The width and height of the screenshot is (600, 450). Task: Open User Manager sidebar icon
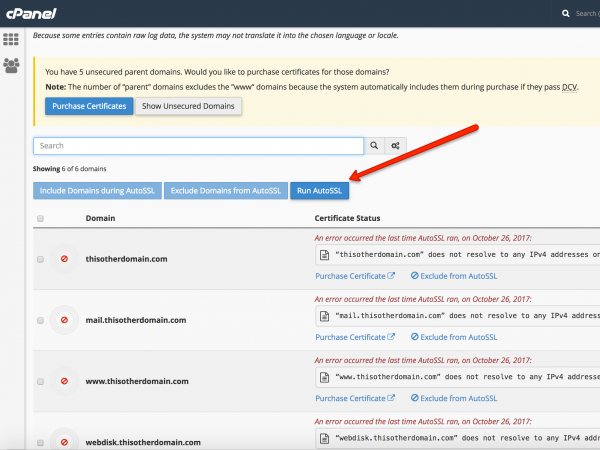tap(12, 65)
